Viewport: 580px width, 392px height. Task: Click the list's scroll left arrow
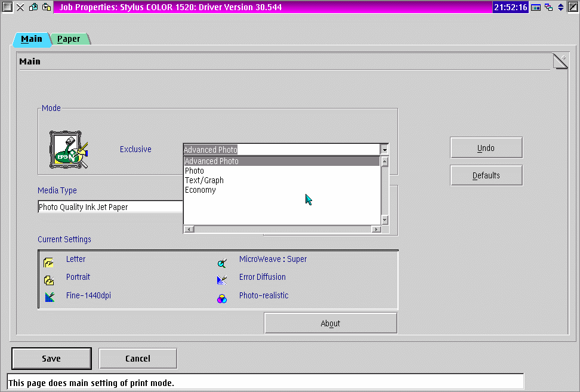[x=189, y=229]
